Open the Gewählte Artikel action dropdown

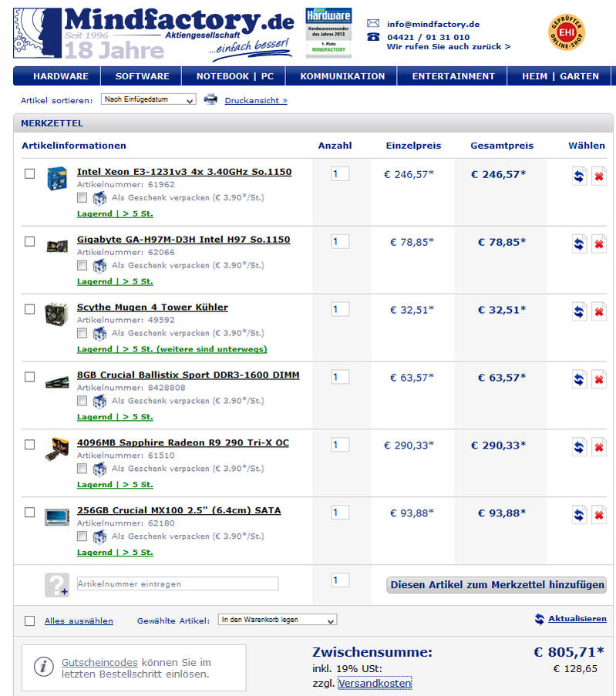click(278, 620)
